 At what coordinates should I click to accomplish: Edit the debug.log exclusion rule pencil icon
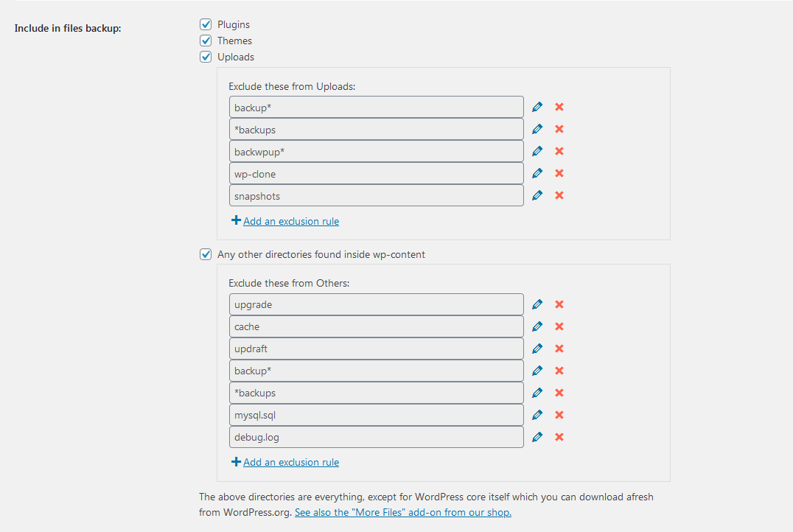click(x=537, y=436)
